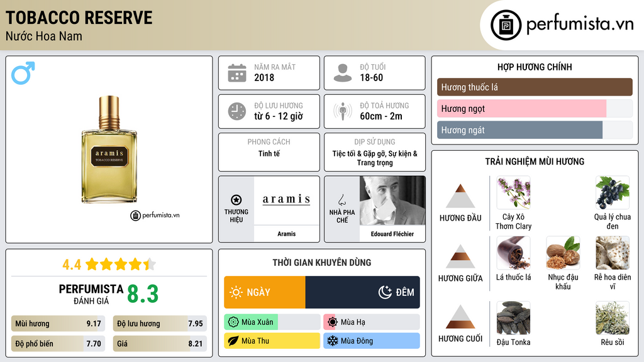644x362 pixels.
Task: Click the Giá 8.21 score bar
Action: click(160, 344)
